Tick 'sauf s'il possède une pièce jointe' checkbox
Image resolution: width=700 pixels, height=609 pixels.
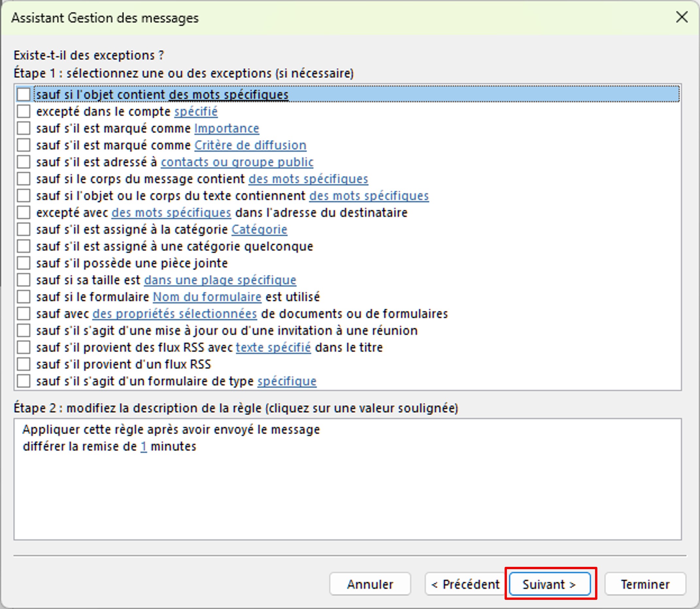point(24,263)
